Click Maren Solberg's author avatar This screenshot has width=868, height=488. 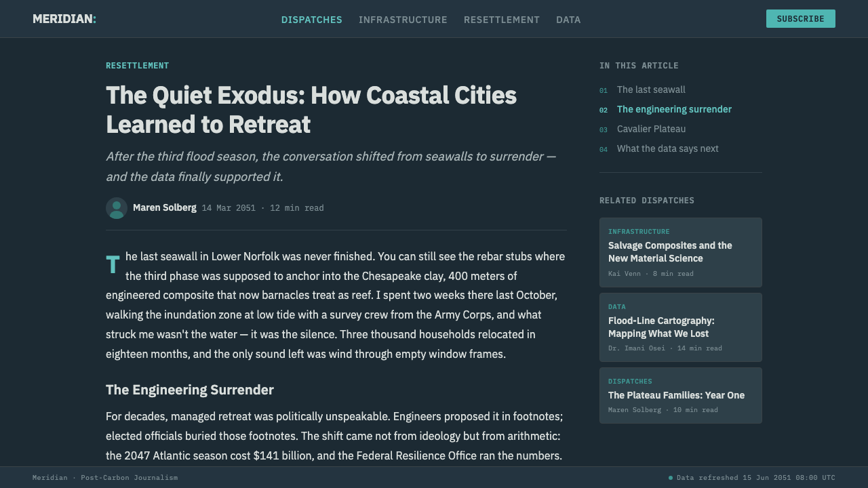(117, 208)
